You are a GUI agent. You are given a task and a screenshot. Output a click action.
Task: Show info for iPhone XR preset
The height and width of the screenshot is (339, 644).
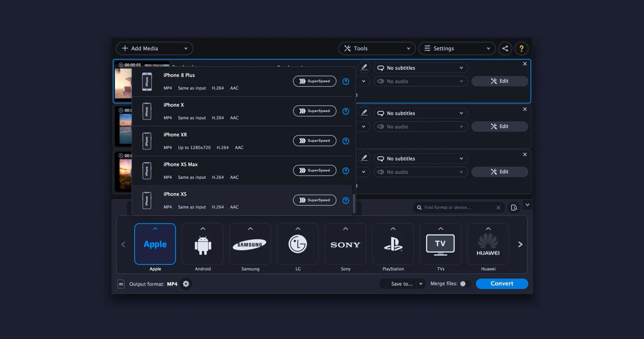point(346,141)
